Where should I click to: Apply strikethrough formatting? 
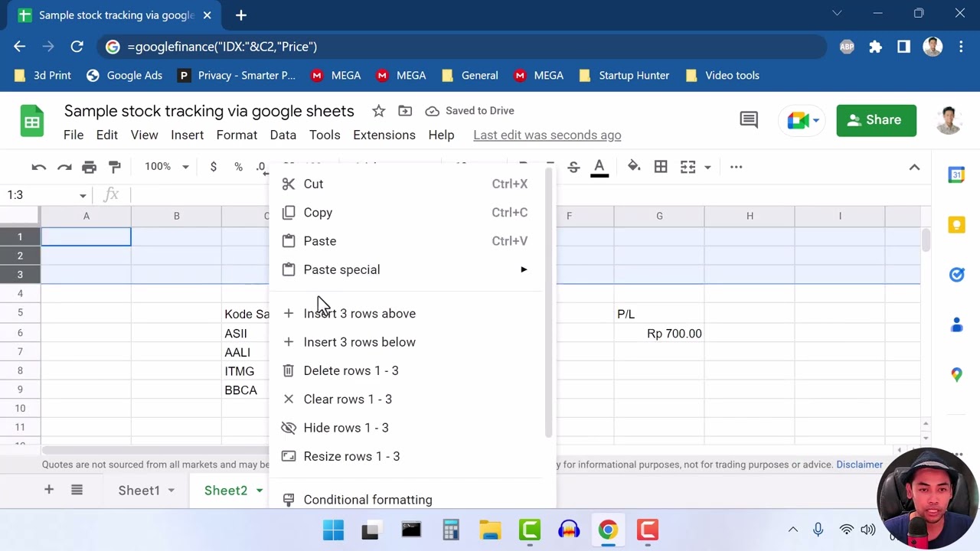tap(573, 167)
